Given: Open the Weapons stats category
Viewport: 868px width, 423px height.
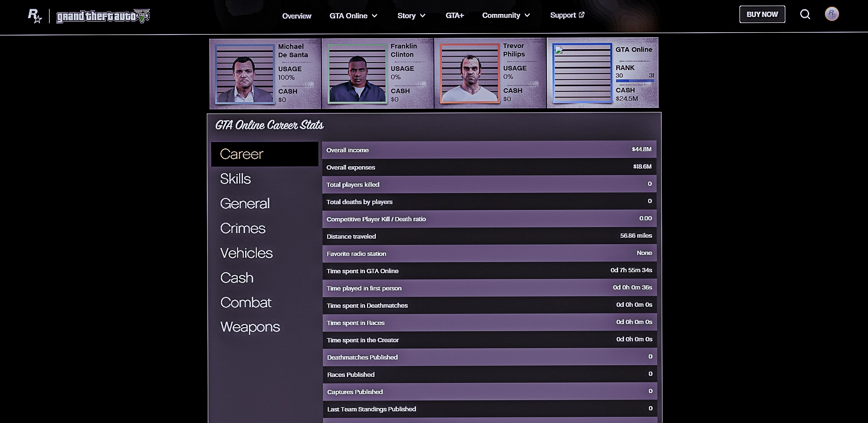Looking at the screenshot, I should [x=250, y=327].
